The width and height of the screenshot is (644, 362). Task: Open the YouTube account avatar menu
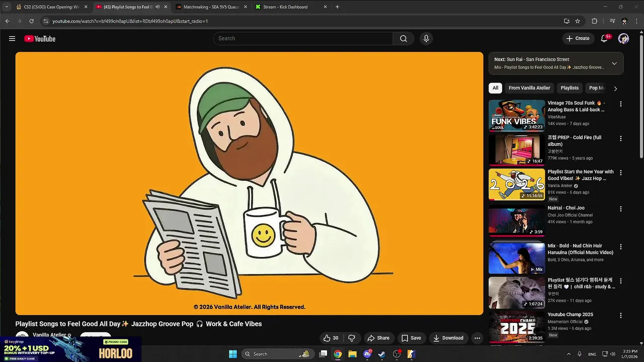tap(623, 39)
